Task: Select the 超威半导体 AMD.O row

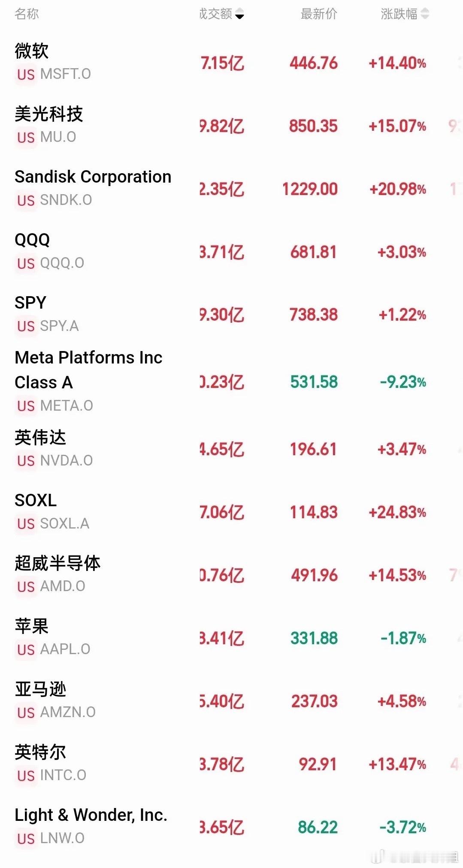Action: click(232, 575)
